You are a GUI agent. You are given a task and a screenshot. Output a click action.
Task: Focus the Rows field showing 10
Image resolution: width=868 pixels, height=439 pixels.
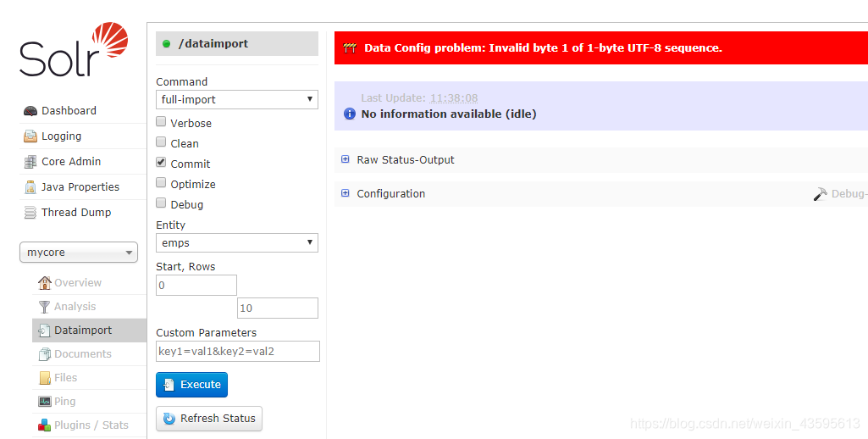[x=278, y=308]
